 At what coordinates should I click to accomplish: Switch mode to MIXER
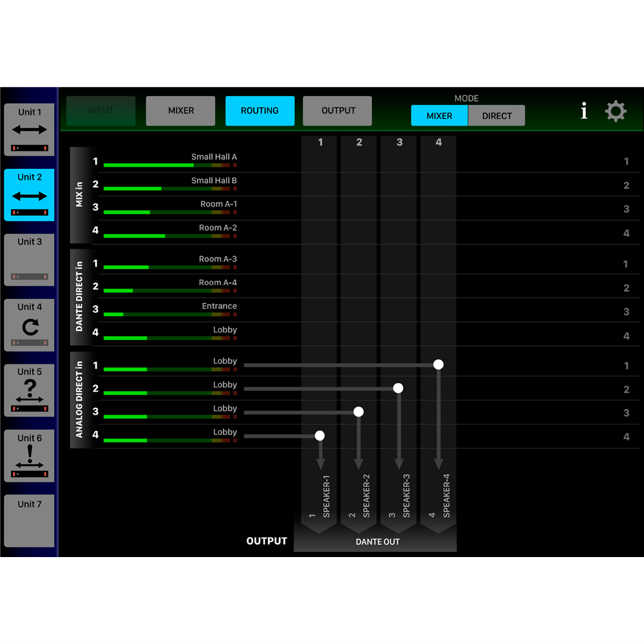439,116
